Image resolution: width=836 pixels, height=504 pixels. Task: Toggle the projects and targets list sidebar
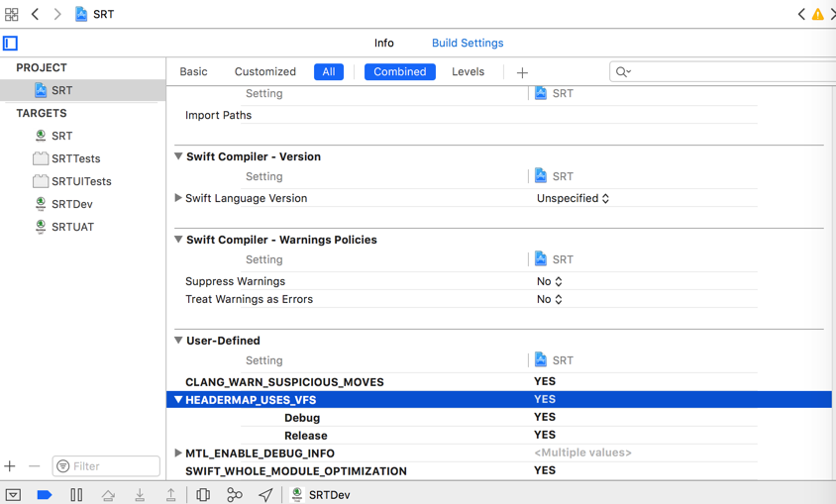[x=11, y=44]
